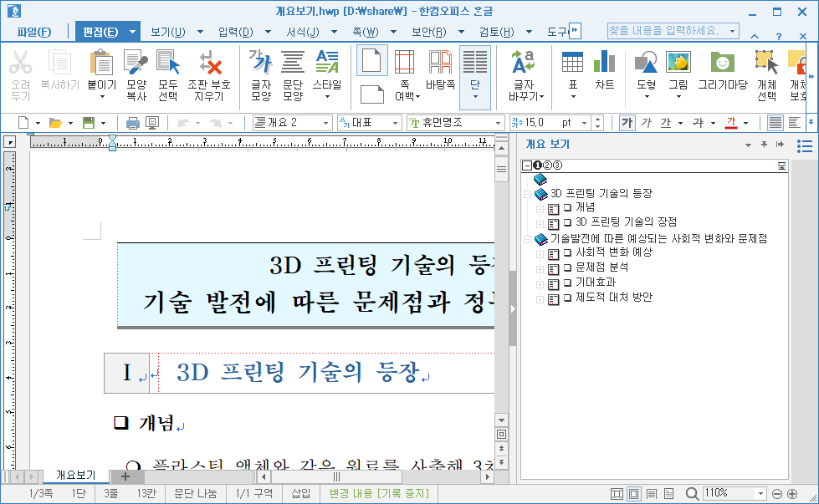The height and width of the screenshot is (504, 819).
Task: Open the 개요 2 style dropdown
Action: point(326,123)
